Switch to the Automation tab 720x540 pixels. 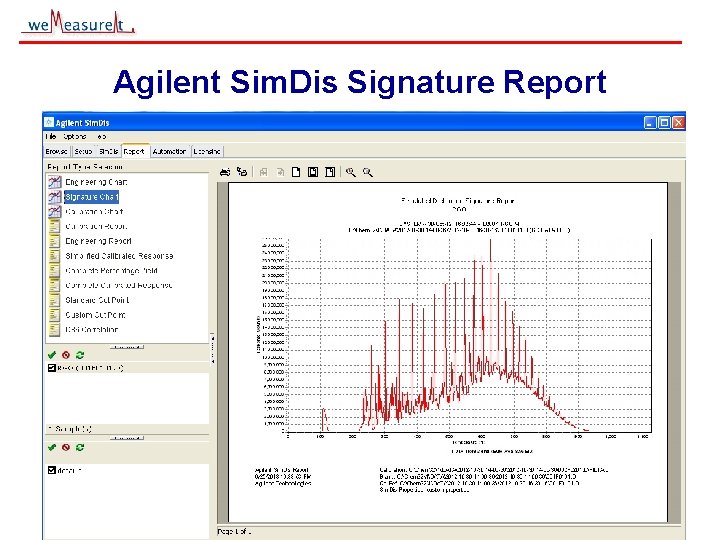[169, 151]
